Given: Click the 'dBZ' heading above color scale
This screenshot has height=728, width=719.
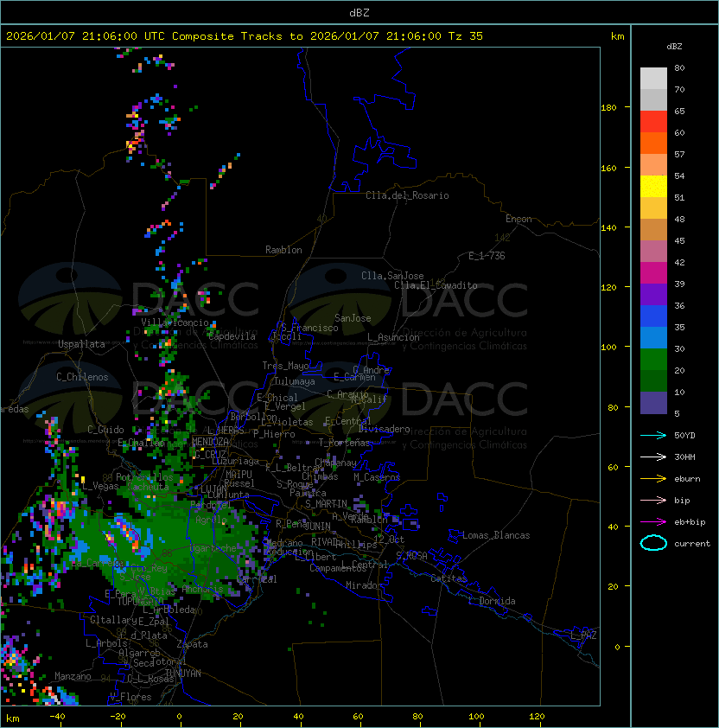Looking at the screenshot, I should (x=674, y=47).
